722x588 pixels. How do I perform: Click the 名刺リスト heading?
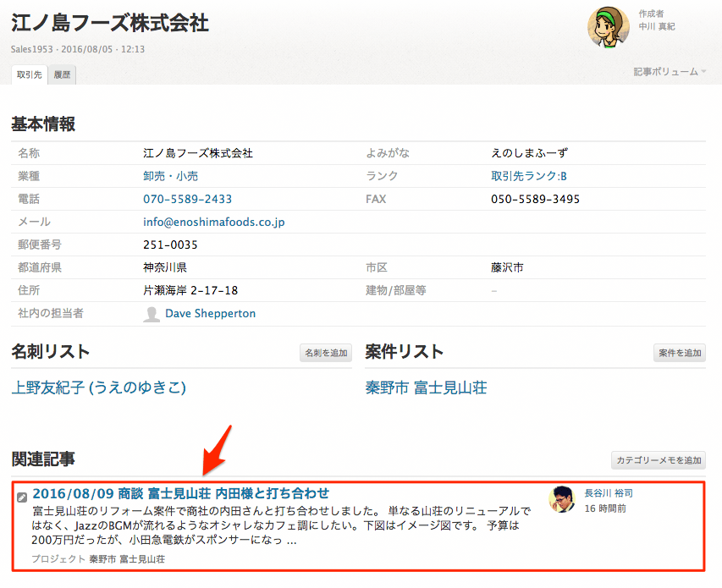coord(50,352)
